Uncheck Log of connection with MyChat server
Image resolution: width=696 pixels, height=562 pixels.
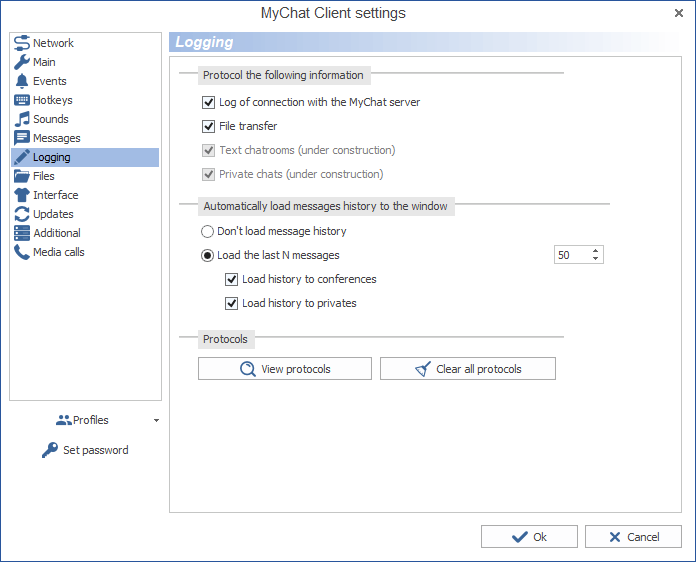209,102
